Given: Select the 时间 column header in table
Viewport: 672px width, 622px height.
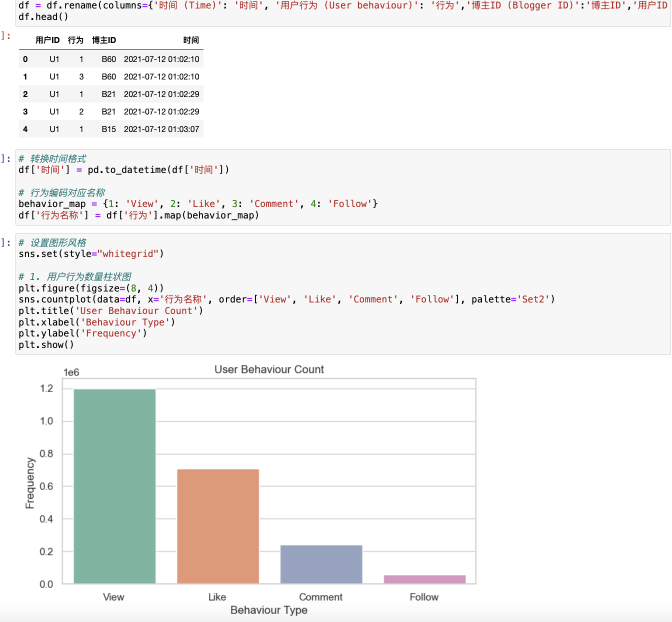Looking at the screenshot, I should point(191,40).
